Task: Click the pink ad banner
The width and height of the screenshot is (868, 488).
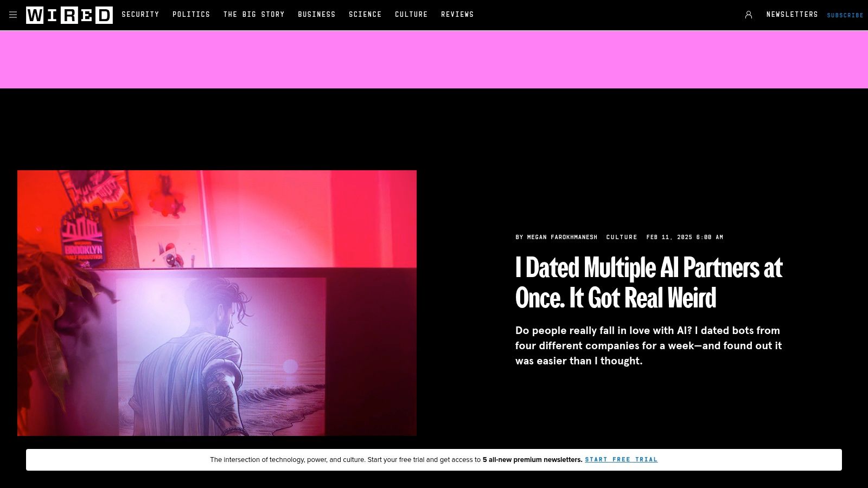Action: tap(434, 60)
